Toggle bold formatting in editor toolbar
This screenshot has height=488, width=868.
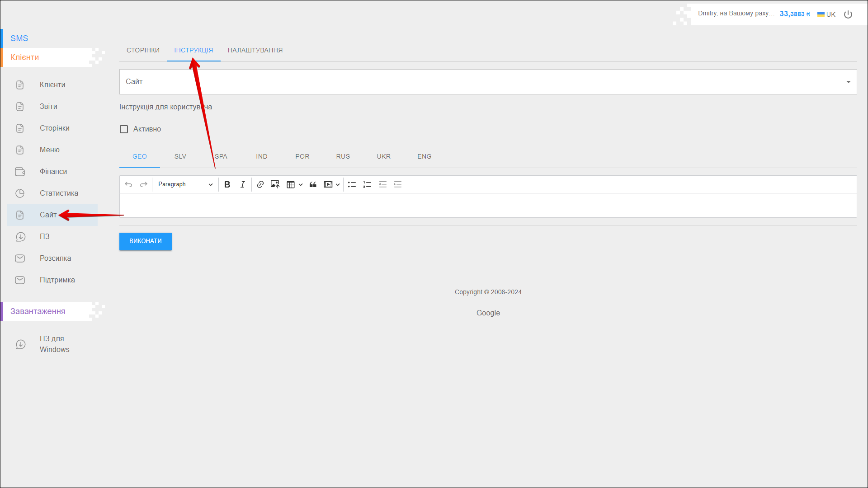227,184
